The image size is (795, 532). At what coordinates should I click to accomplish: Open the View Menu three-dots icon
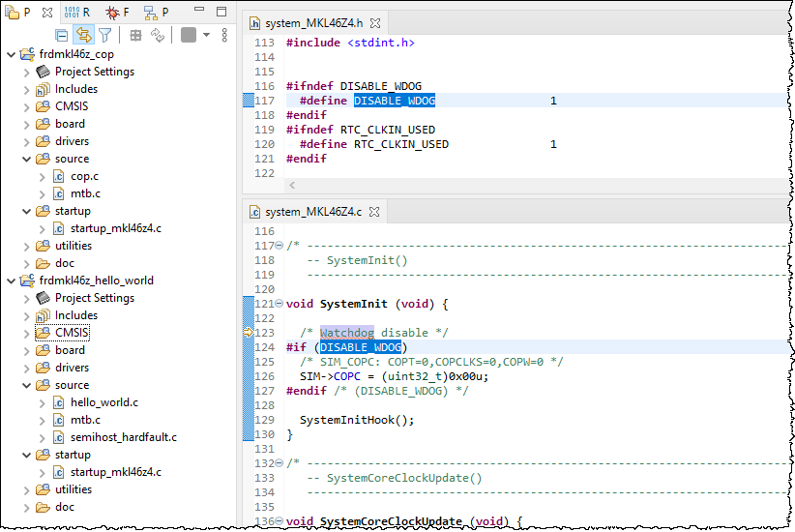click(224, 35)
